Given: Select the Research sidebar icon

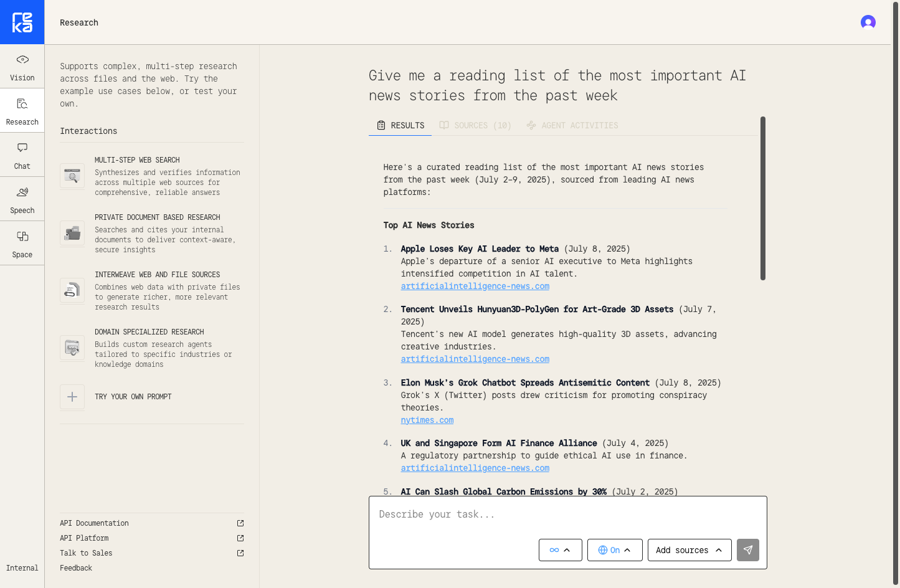Looking at the screenshot, I should click(x=22, y=103).
